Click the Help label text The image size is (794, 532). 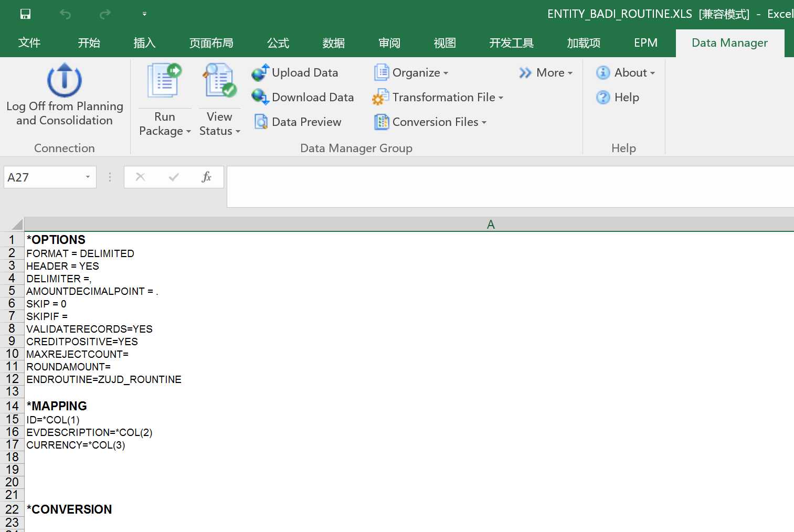pos(627,97)
